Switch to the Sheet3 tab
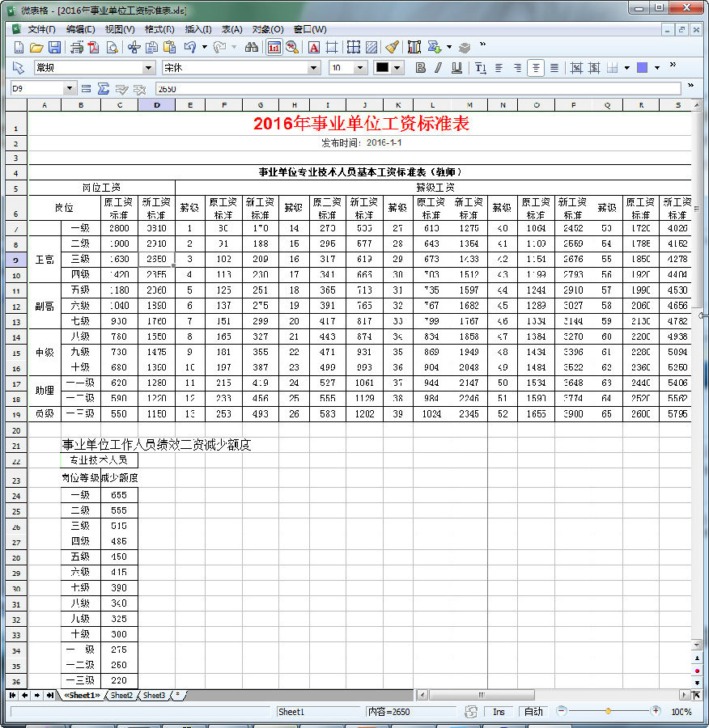709x728 pixels. (154, 695)
